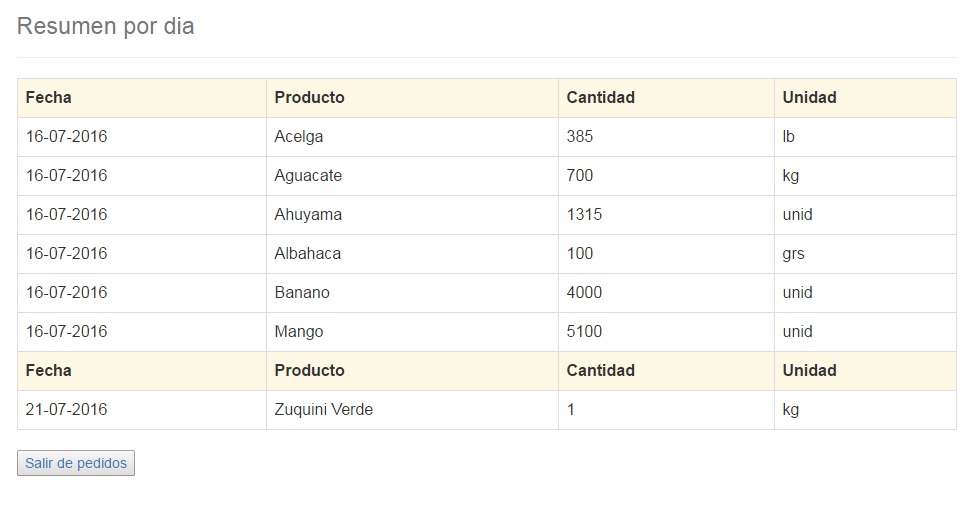Select the Banano product cell
This screenshot has width=965, height=519.
coord(412,292)
